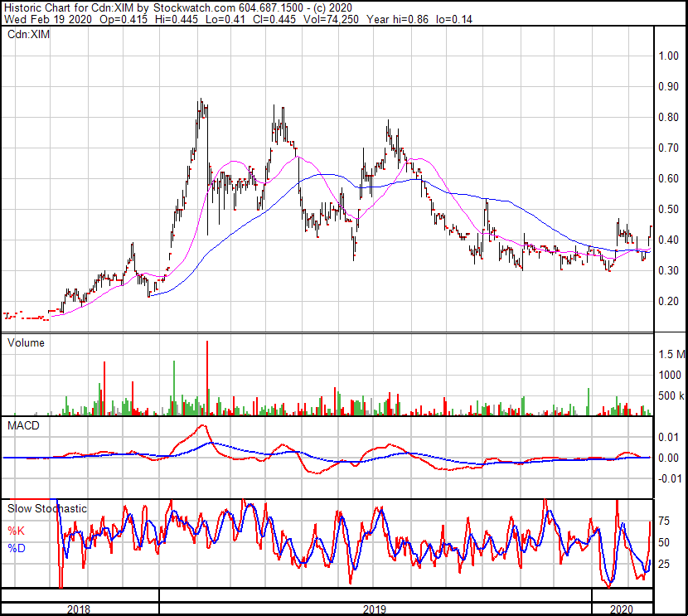Image resolution: width=688 pixels, height=616 pixels.
Task: Click the 1.00 price axis label
Action: pyautogui.click(x=669, y=56)
